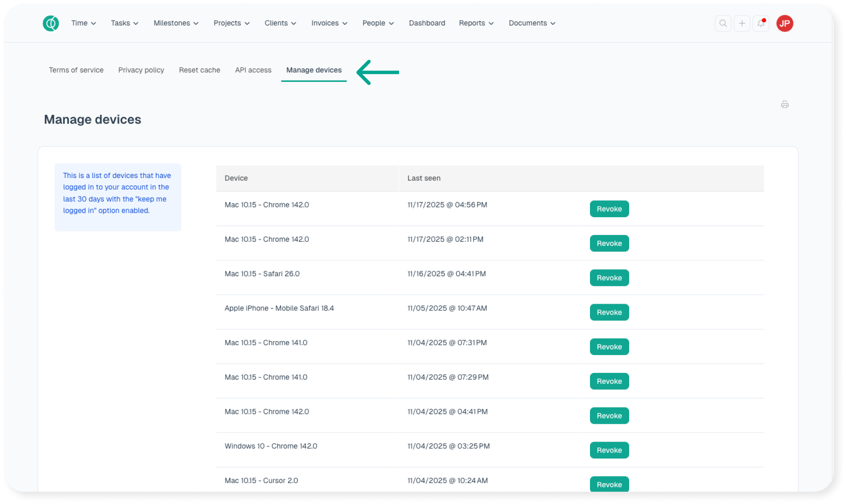Expand the Reports dropdown menu
This screenshot has width=846, height=504.
(x=476, y=23)
